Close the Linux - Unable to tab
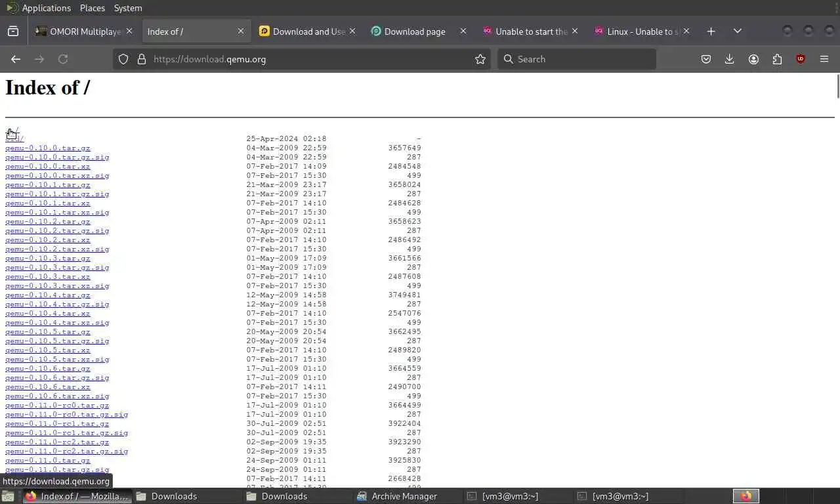 coord(686,31)
